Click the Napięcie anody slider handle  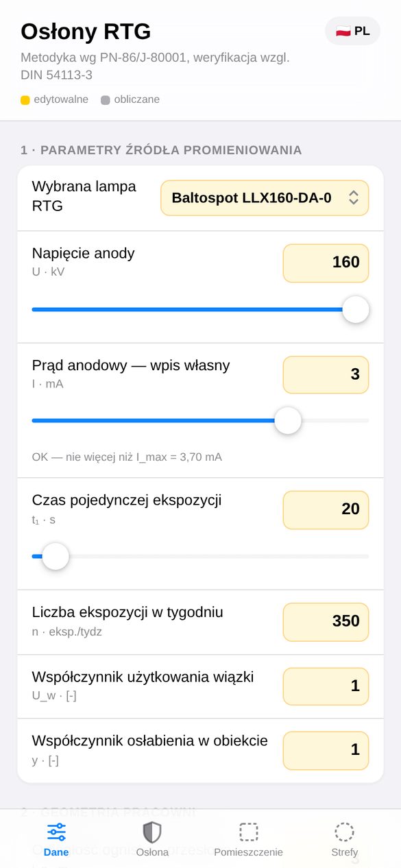[x=356, y=309]
